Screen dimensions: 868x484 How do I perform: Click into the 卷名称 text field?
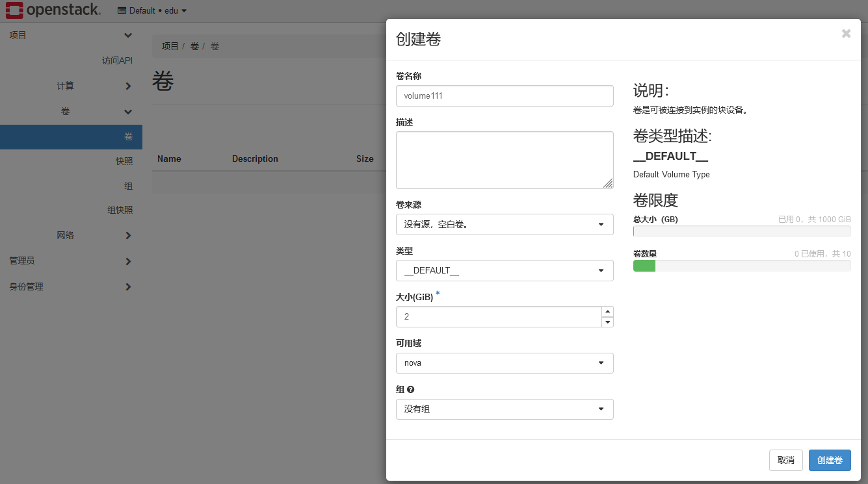(504, 96)
